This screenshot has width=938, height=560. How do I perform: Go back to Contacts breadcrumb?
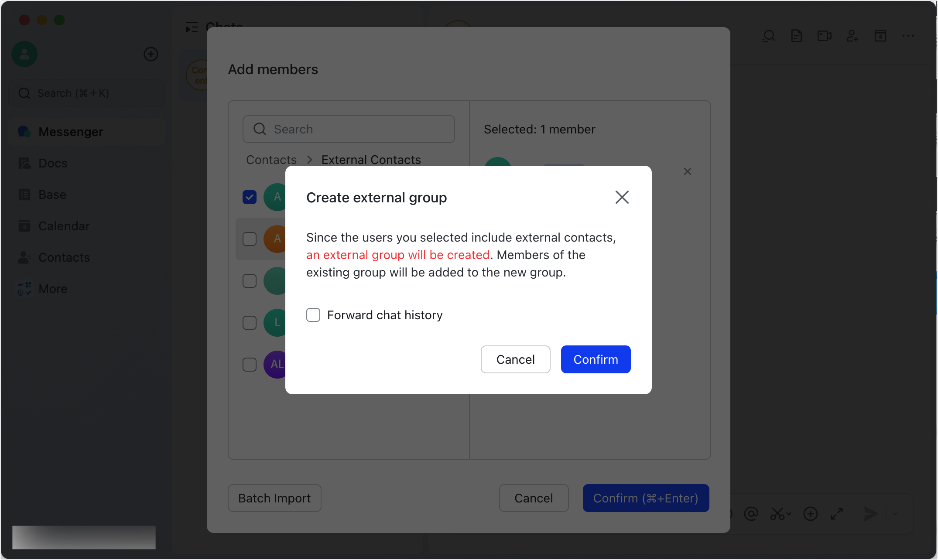(x=271, y=160)
